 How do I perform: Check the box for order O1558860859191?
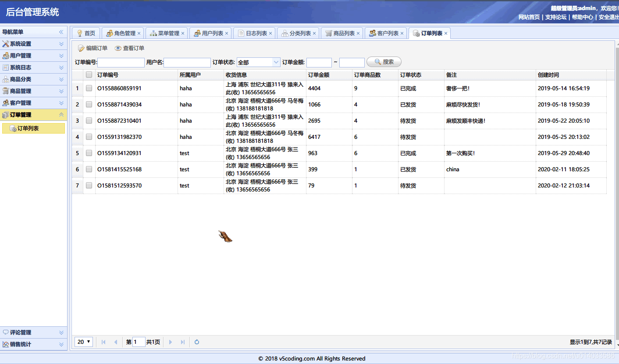89,88
